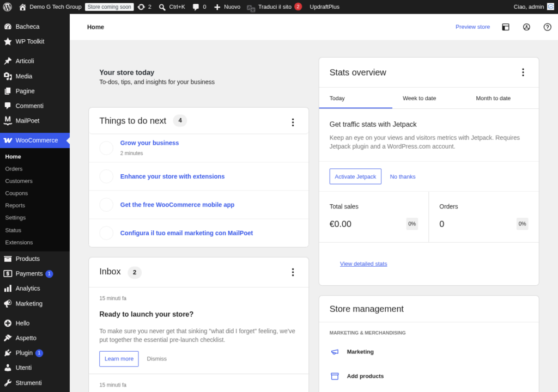Click Marketing in Store management
Screen dimensions: 558x392
[360, 352]
